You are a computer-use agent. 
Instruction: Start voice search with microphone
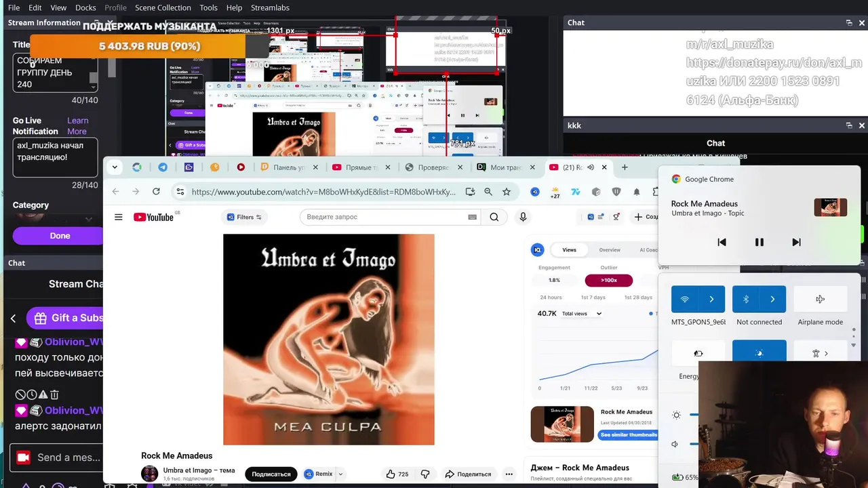(523, 217)
